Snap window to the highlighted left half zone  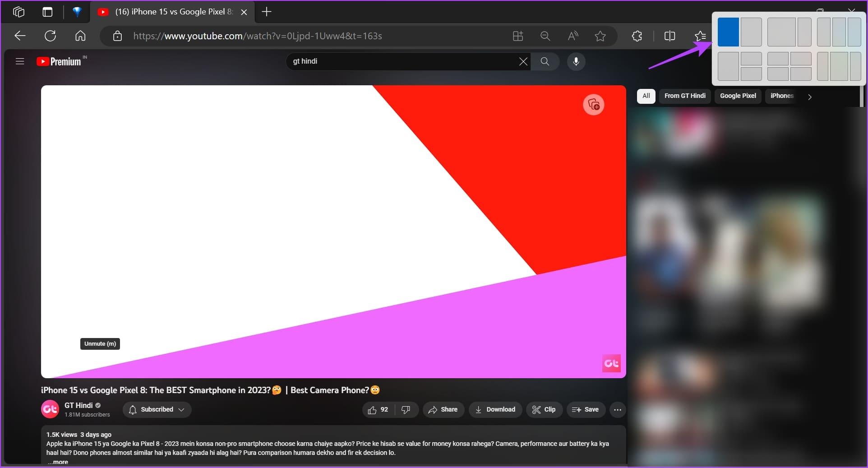point(728,32)
